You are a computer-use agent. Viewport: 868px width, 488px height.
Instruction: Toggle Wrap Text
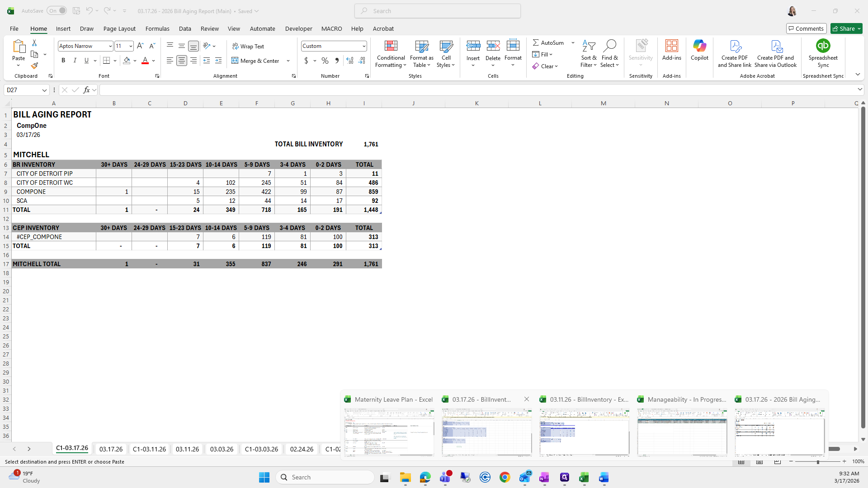248,46
